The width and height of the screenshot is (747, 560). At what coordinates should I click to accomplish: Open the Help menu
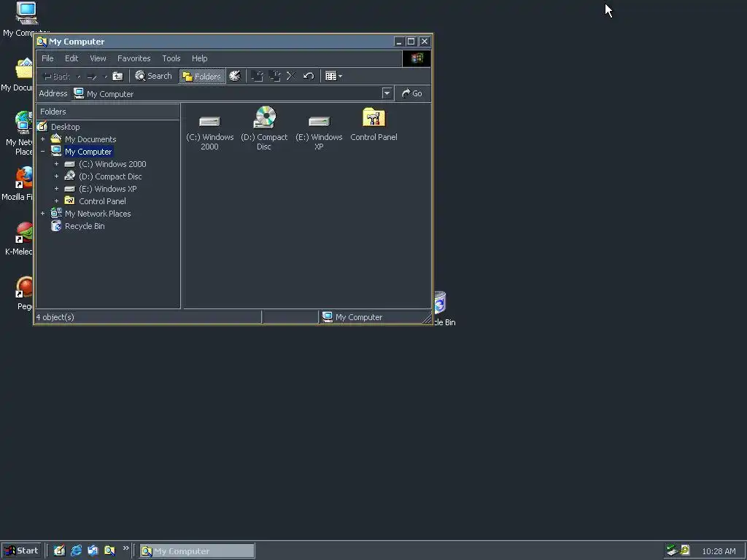(x=200, y=58)
